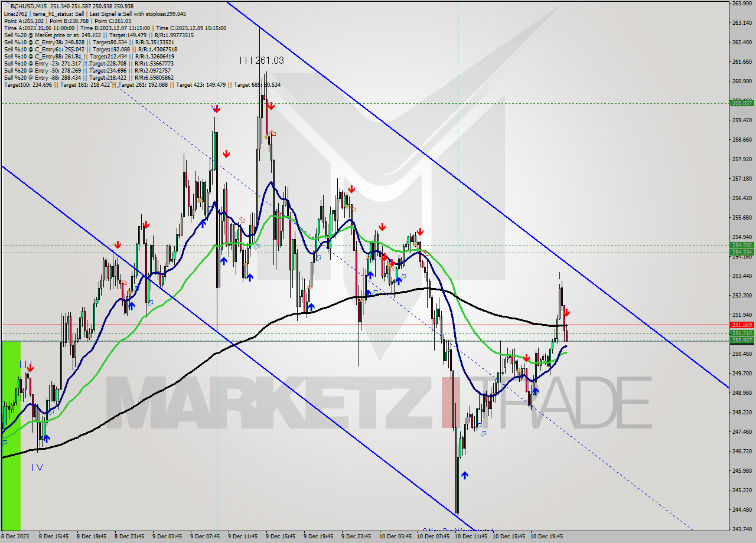Click the '9 Dec 07:45' time label
Viewport: 756px width, 543px height.
click(205, 537)
